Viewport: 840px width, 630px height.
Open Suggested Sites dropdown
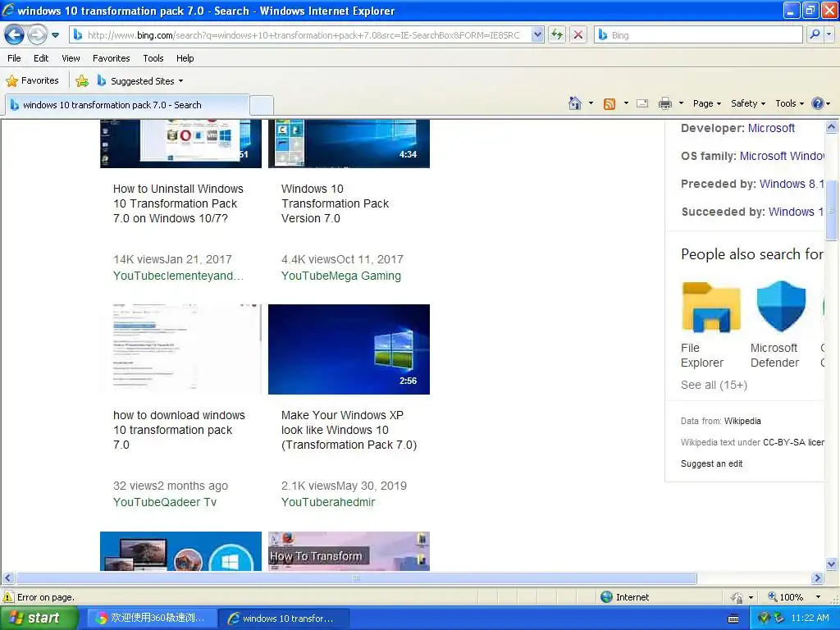(x=140, y=81)
